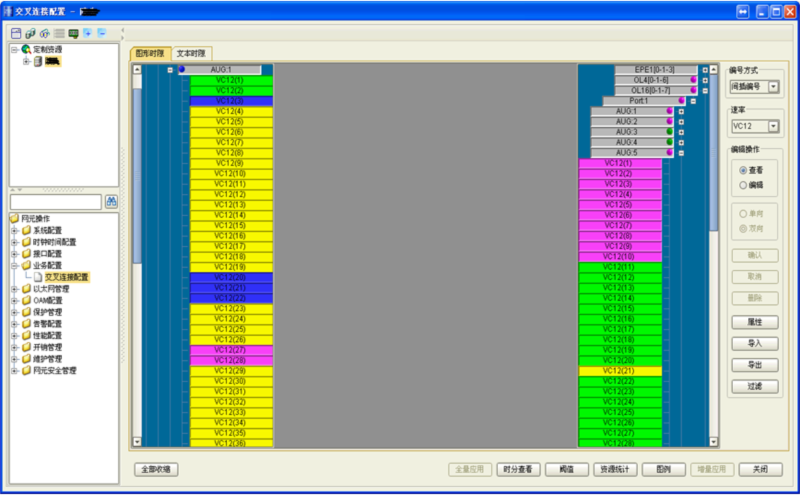Viewport: 800px width, 495px height.
Task: Switch to the 文本时隙 tab
Action: tap(191, 53)
